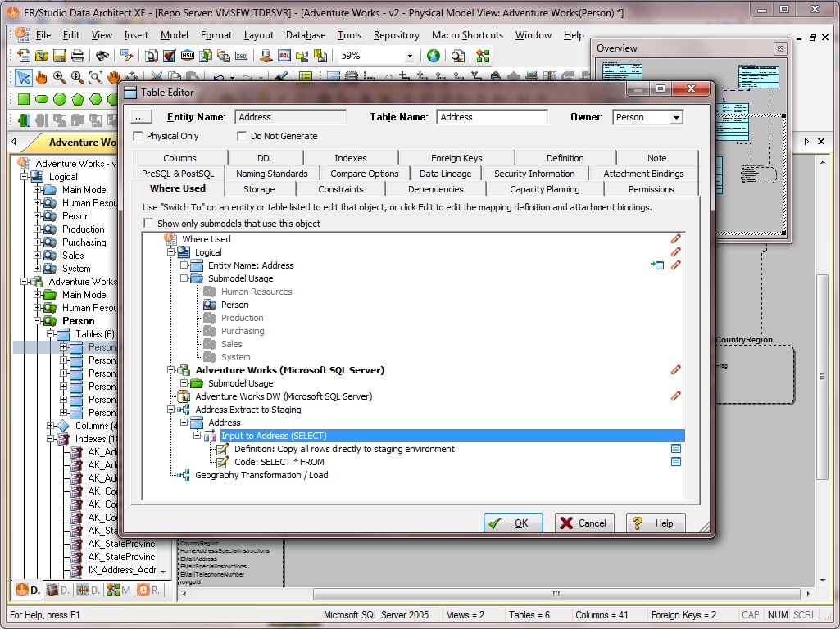Switch to the Data Dictionary explorer tab
Screen dimensions: 840x629
58,590
